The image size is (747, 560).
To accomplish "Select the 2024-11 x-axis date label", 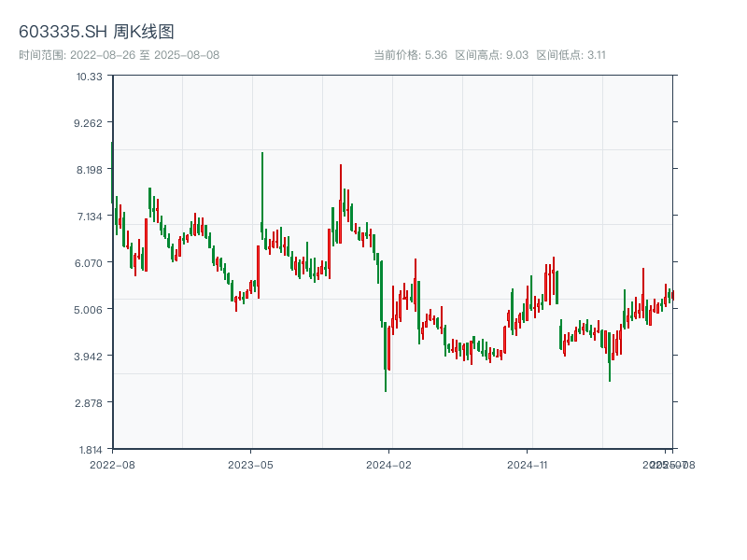I will point(528,464).
